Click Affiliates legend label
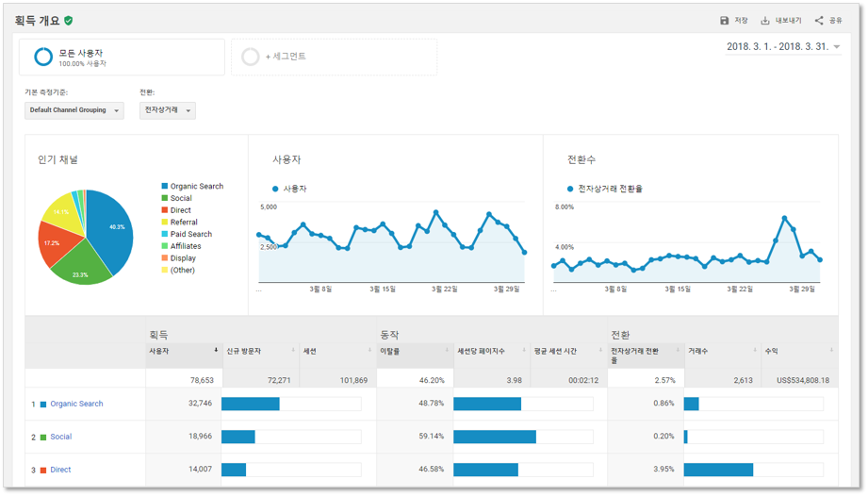868x496 pixels. pyautogui.click(x=186, y=246)
